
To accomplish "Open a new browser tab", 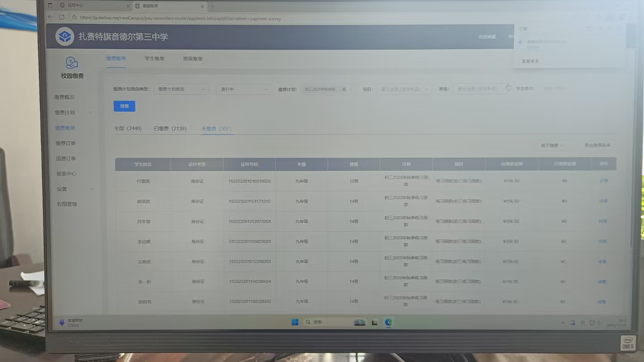I will pos(213,6).
